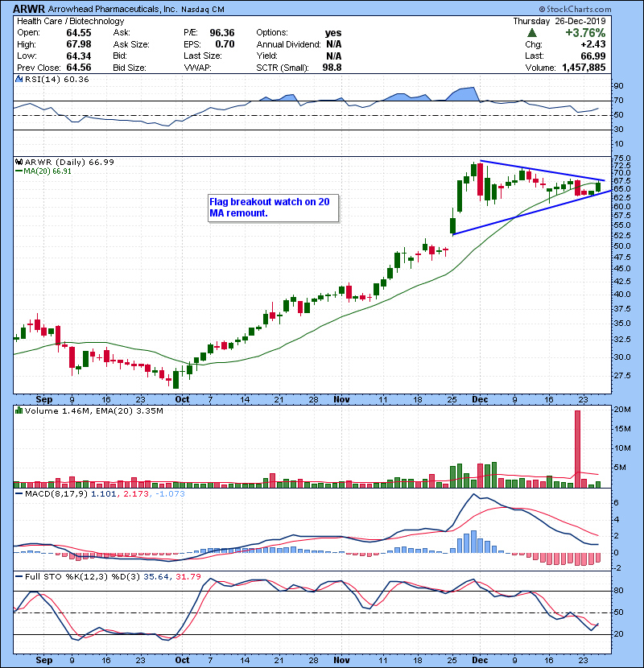Screen dimensions: 644x668
Task: Click the stochastic value 35.64
Action: point(155,576)
